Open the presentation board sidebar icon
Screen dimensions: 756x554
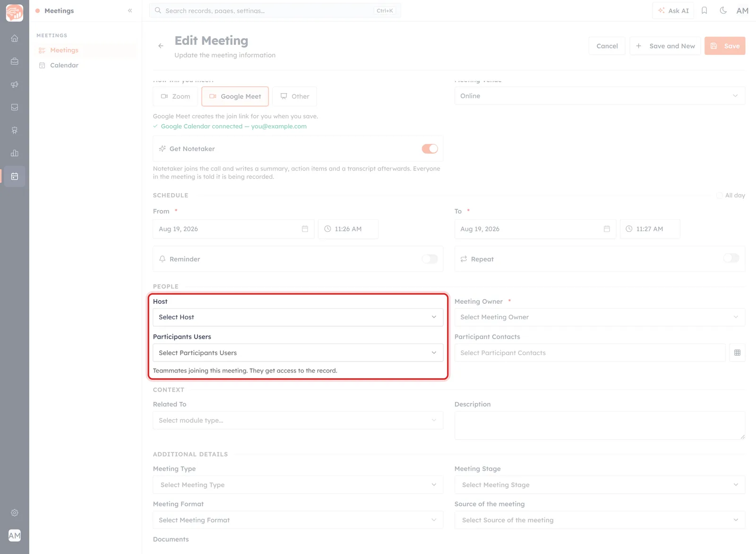(x=15, y=130)
